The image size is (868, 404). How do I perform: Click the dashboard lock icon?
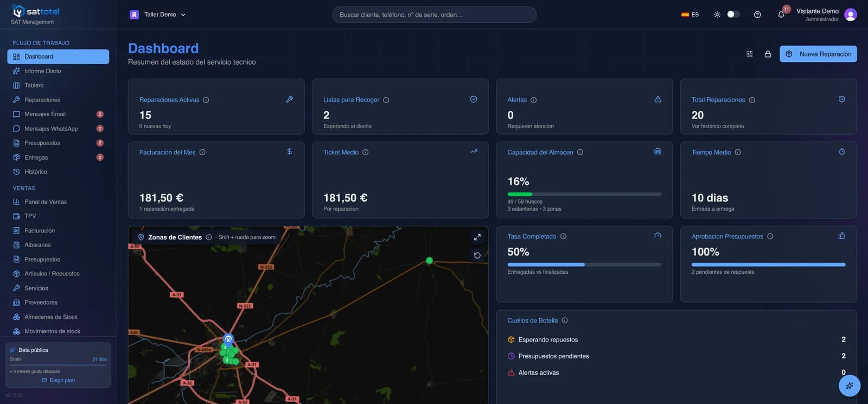pos(768,54)
